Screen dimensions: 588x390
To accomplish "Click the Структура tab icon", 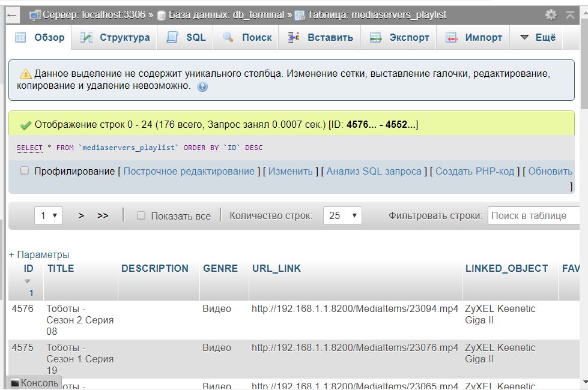I will 86,37.
